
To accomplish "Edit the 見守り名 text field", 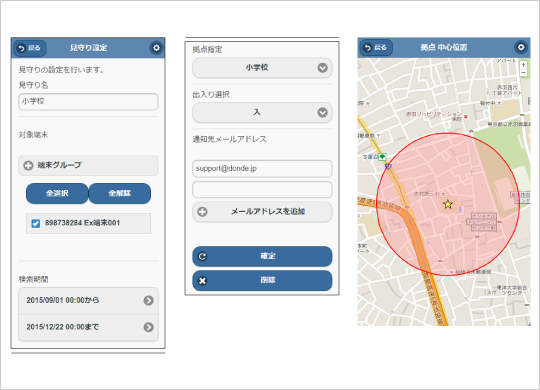I will (88, 102).
